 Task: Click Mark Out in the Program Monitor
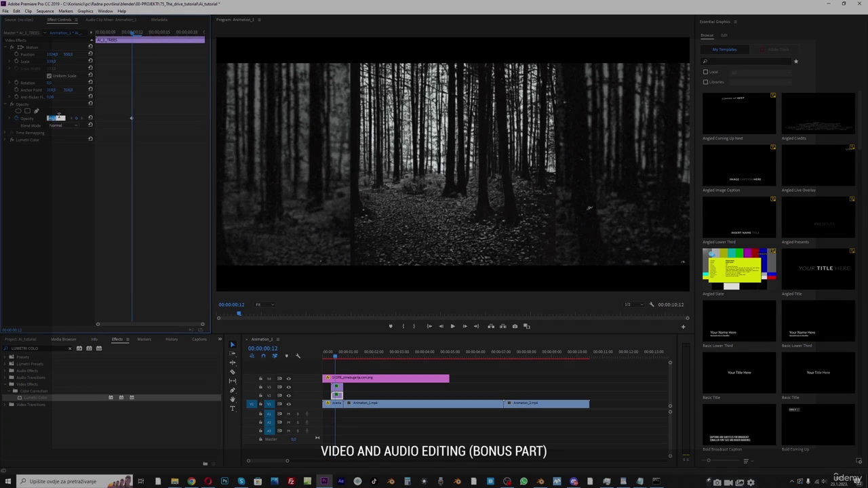414,326
